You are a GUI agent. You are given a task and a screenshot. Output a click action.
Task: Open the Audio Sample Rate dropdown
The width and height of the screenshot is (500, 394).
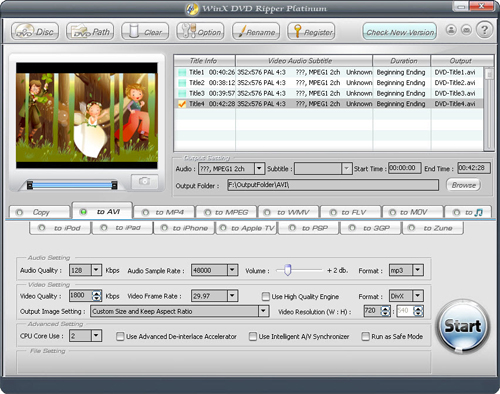click(x=232, y=270)
